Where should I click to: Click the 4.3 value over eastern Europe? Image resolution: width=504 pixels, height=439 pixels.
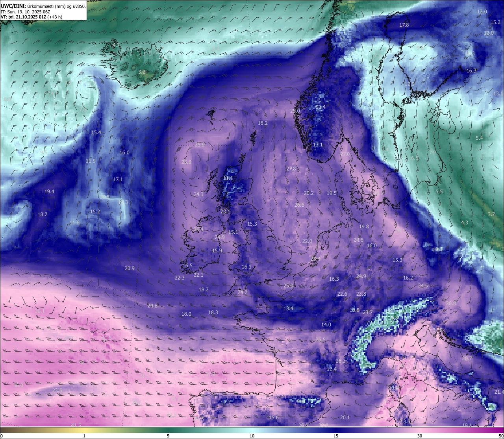(464, 222)
